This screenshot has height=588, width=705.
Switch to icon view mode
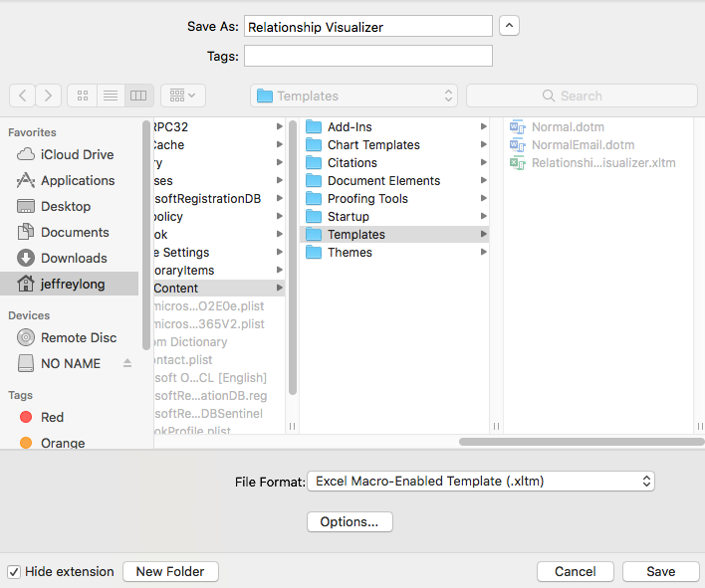click(83, 96)
